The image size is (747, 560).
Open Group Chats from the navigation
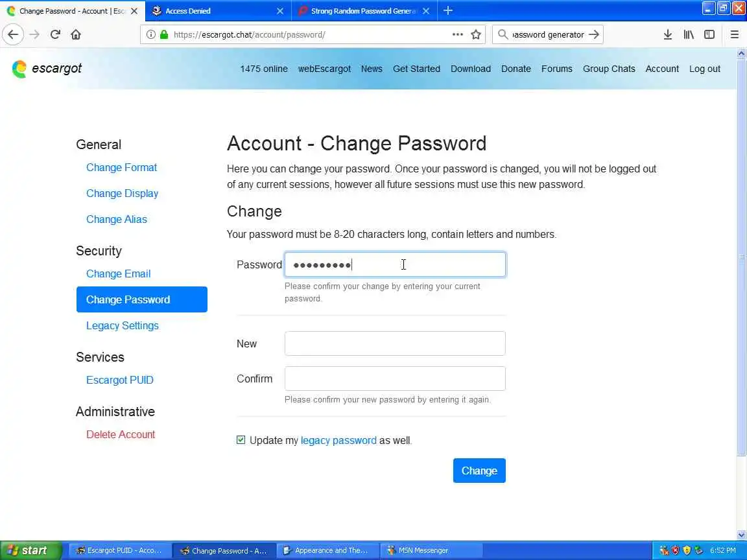click(609, 69)
